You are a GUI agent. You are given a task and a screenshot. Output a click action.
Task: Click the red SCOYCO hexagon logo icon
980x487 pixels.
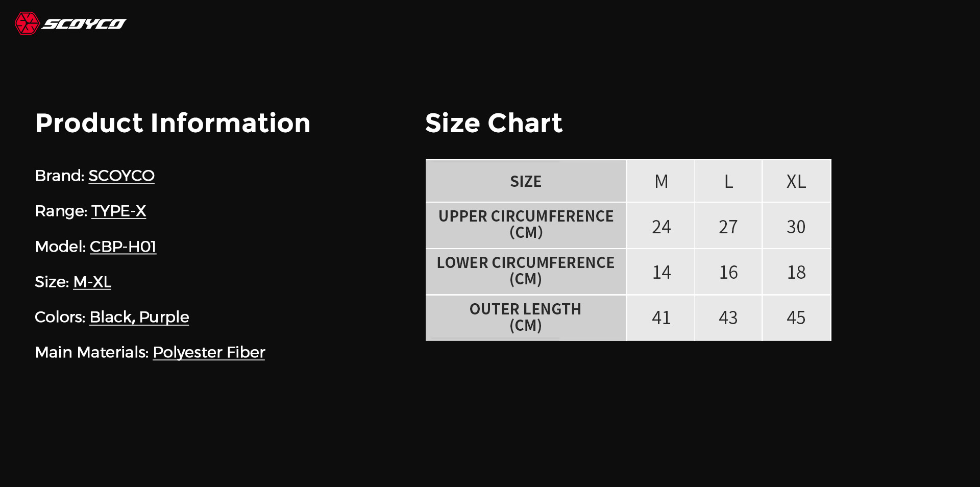pyautogui.click(x=27, y=23)
